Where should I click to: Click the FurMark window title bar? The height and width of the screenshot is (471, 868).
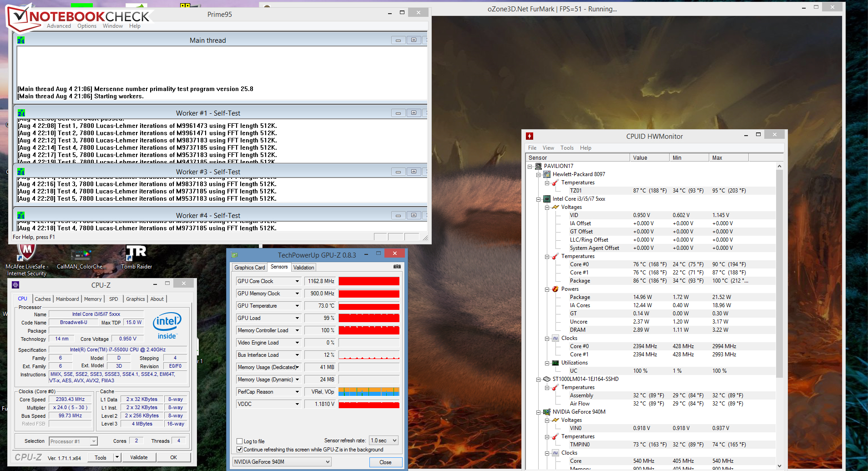tap(552, 9)
